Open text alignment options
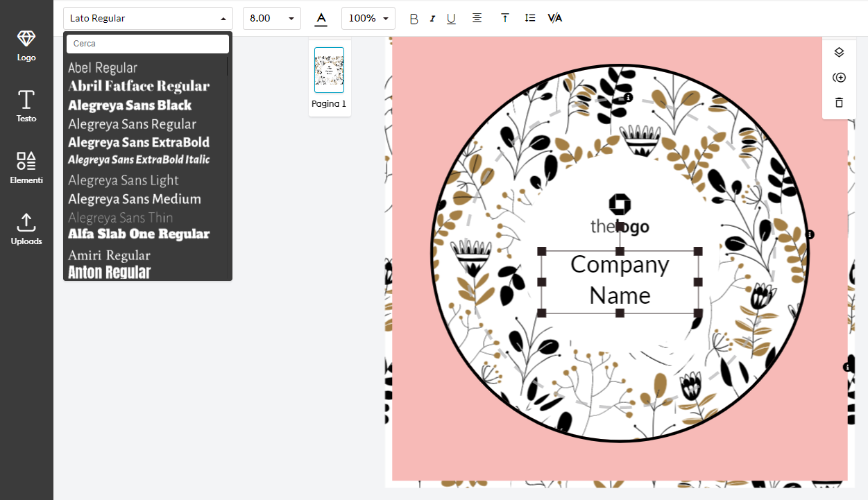 tap(477, 18)
